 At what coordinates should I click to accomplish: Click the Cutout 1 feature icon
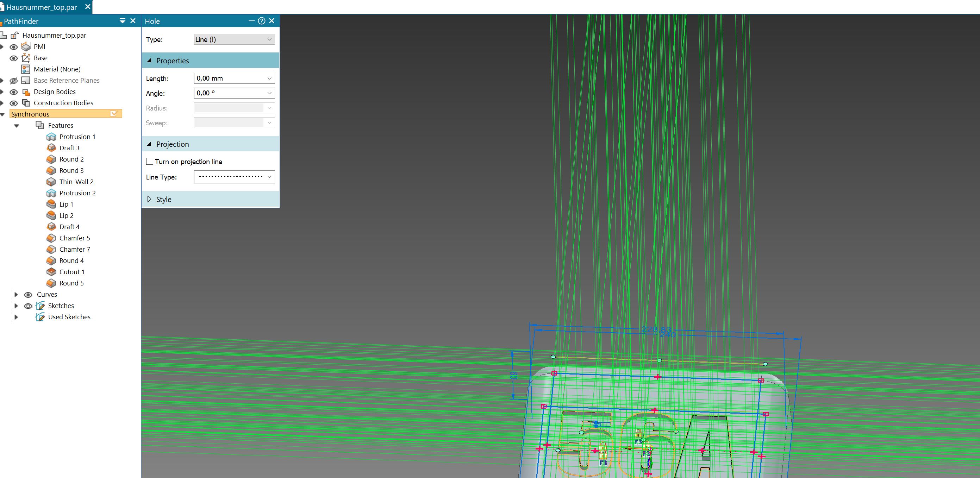pyautogui.click(x=51, y=272)
